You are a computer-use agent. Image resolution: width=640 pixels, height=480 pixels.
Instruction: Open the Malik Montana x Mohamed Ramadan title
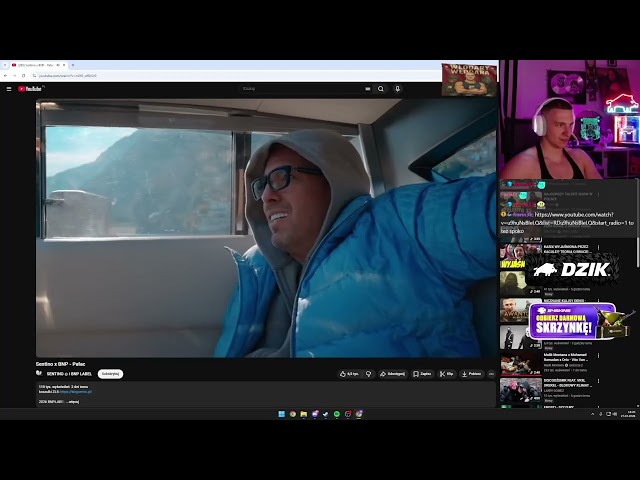566,357
